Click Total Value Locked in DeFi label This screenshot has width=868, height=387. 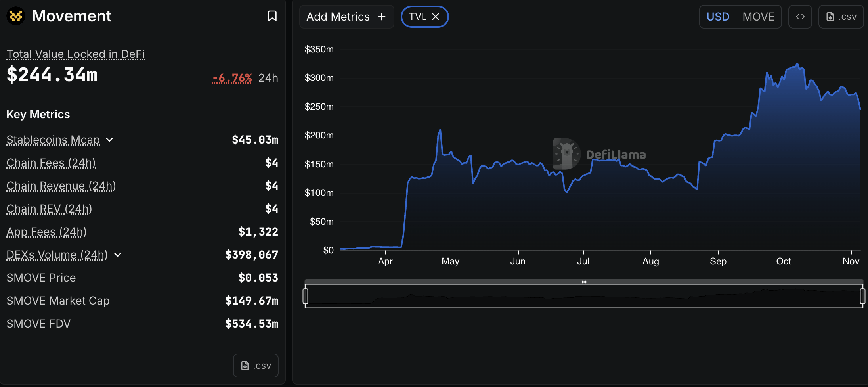pyautogui.click(x=75, y=54)
